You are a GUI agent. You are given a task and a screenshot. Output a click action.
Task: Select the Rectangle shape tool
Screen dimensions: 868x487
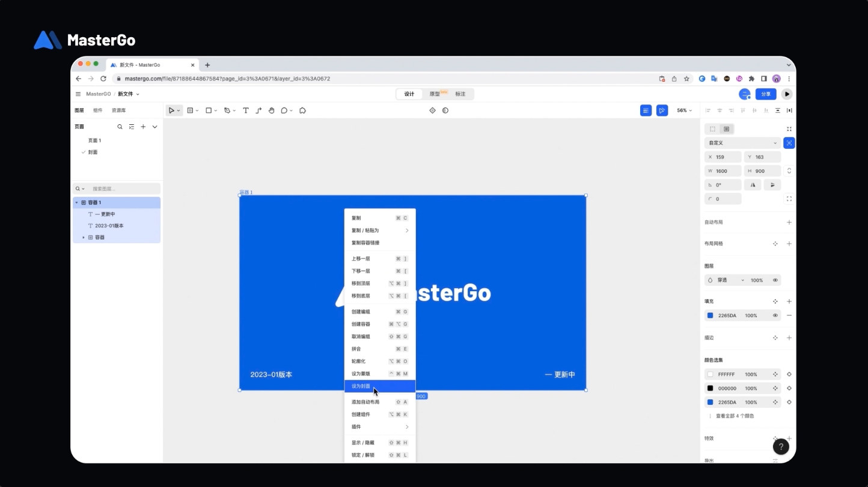209,110
